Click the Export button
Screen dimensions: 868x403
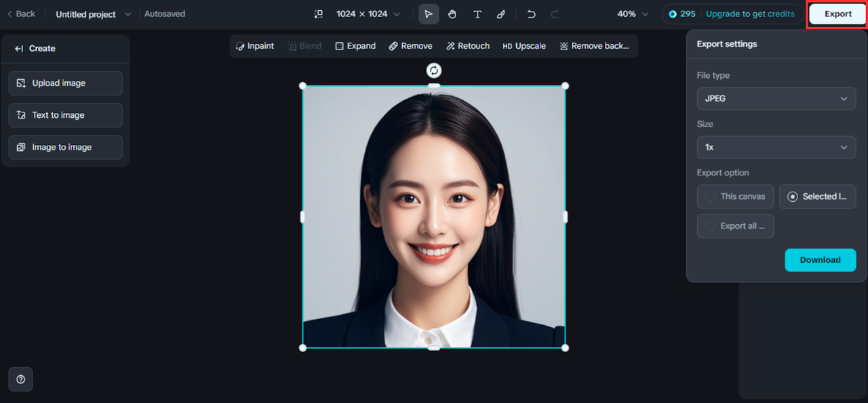point(837,14)
